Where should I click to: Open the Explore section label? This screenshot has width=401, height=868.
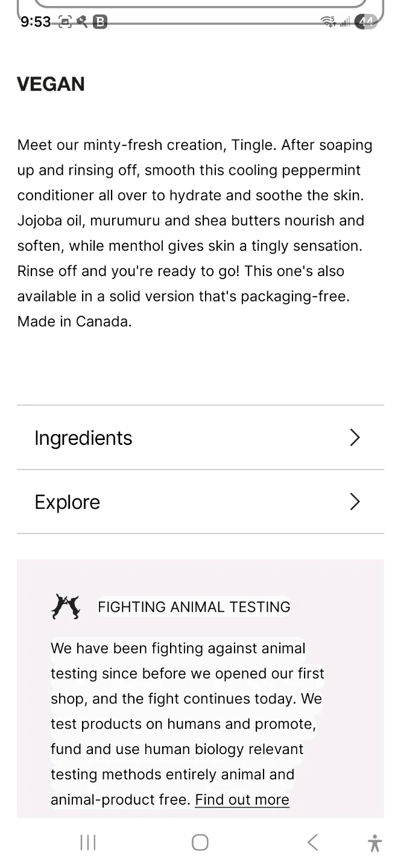coord(68,502)
